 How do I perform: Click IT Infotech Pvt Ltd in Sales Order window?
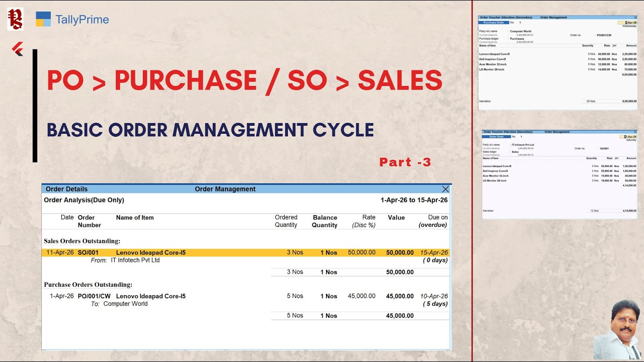pos(523,145)
